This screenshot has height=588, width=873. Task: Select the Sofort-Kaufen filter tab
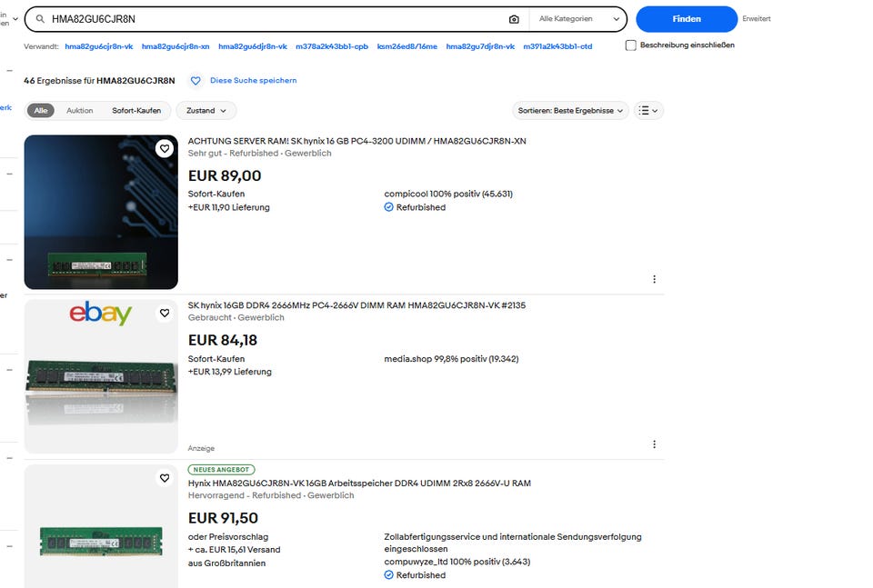point(136,111)
